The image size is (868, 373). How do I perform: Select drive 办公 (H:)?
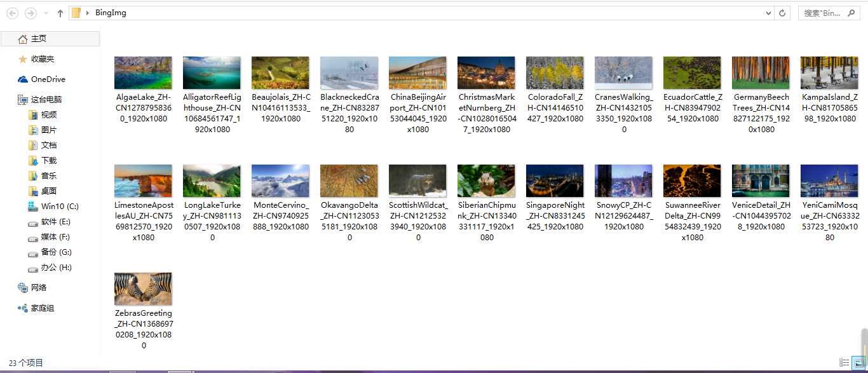(50, 268)
